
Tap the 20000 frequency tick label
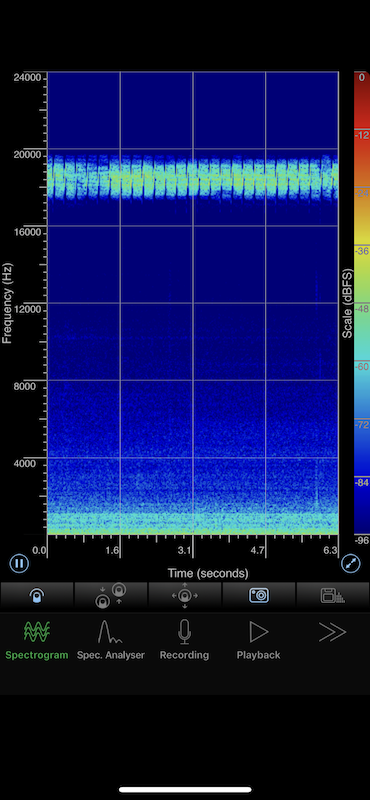click(28, 155)
